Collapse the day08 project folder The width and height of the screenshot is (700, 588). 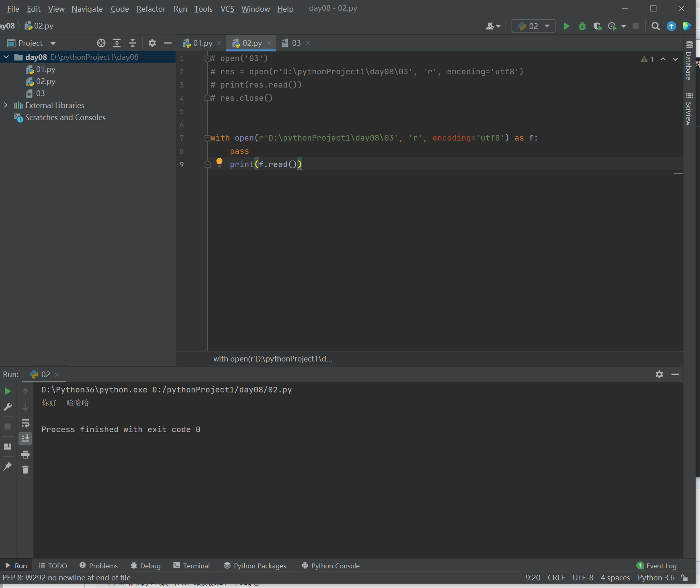pos(6,57)
